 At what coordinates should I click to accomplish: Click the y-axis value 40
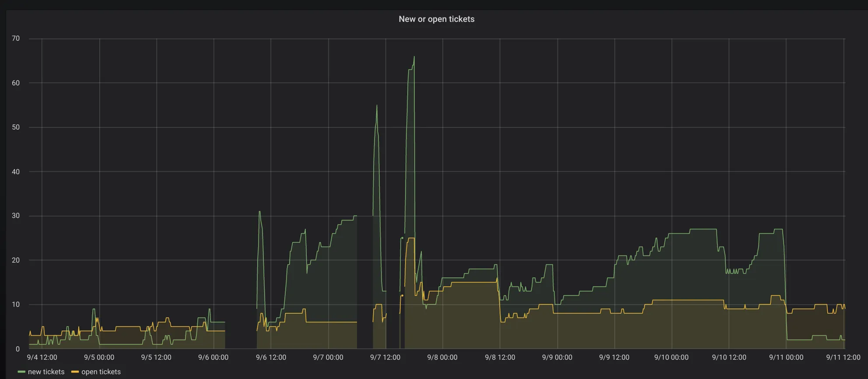pos(16,172)
